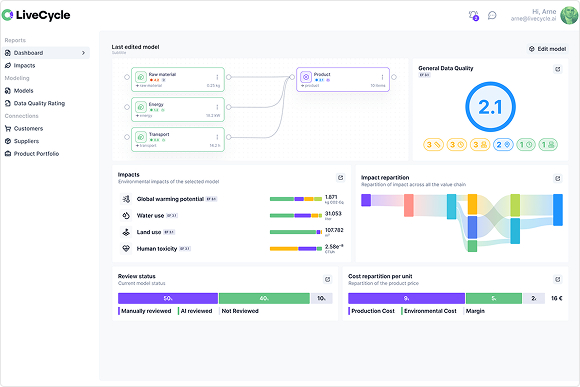
Task: Open the Impact repartition card icon
Action: 557,178
